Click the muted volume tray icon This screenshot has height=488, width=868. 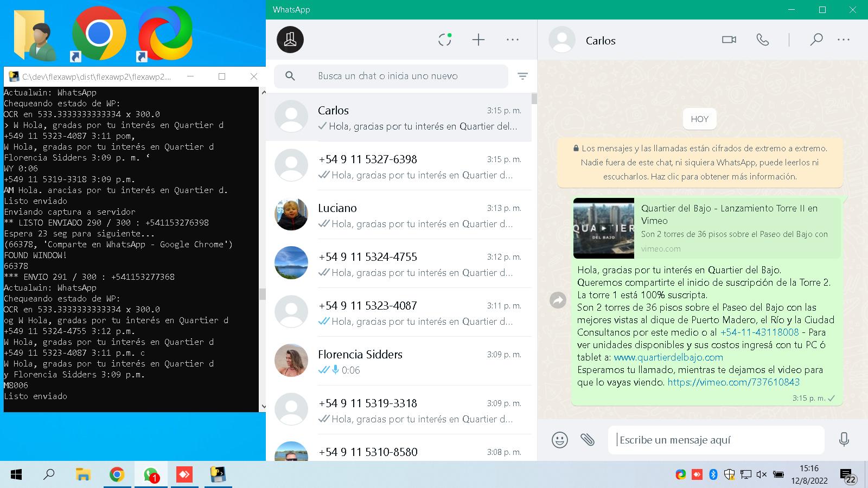tap(762, 474)
